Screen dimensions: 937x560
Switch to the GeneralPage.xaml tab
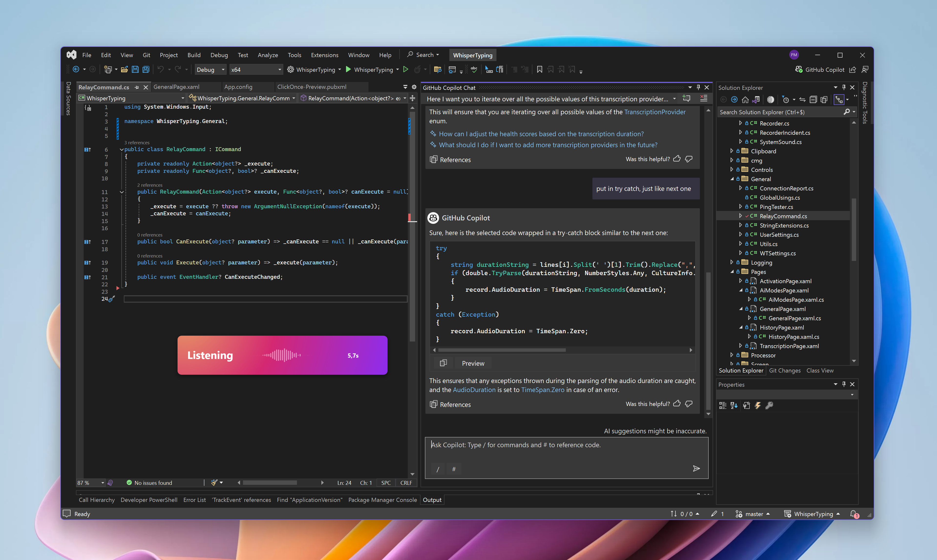point(176,87)
